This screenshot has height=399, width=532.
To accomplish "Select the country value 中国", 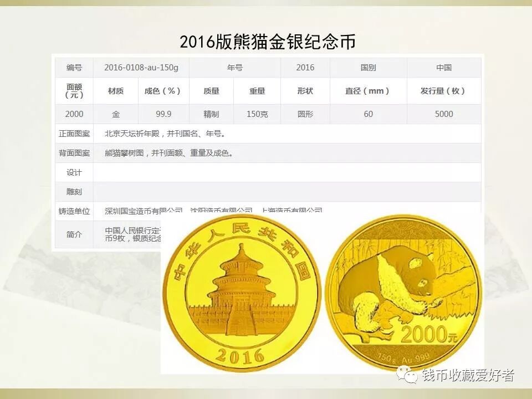I will [444, 68].
